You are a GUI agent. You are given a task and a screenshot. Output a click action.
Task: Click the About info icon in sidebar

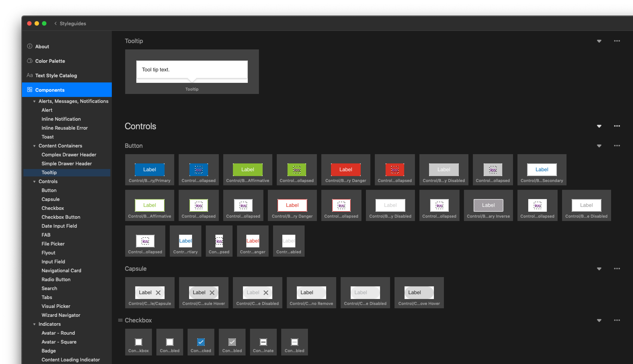[30, 46]
